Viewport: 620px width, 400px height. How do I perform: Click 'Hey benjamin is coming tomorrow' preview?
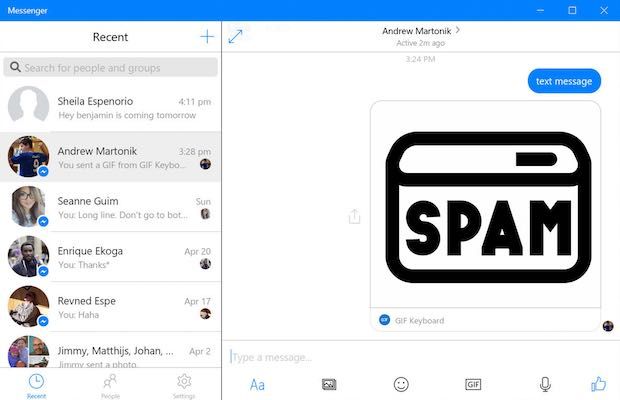tap(127, 115)
